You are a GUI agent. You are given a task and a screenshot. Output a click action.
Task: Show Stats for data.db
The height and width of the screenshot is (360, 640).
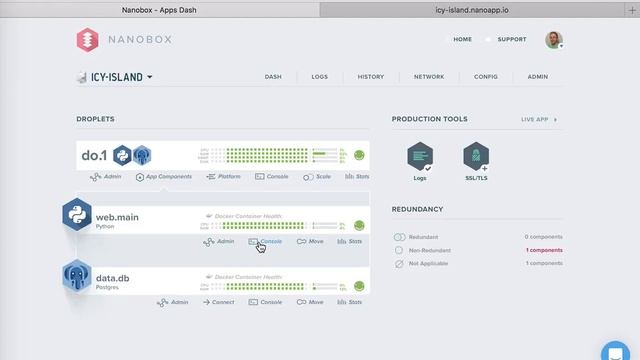click(x=350, y=302)
